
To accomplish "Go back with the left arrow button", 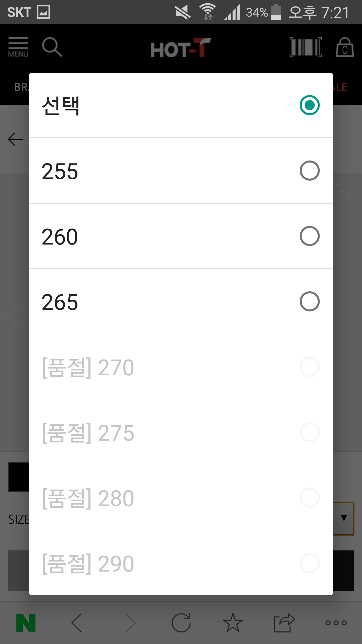I will tap(16, 139).
